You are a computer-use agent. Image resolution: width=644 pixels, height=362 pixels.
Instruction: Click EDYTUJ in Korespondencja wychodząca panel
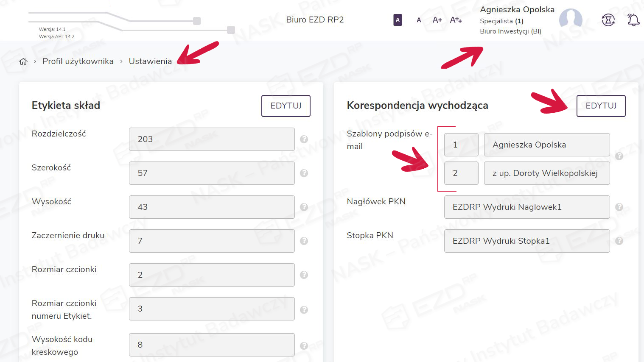pos(601,106)
